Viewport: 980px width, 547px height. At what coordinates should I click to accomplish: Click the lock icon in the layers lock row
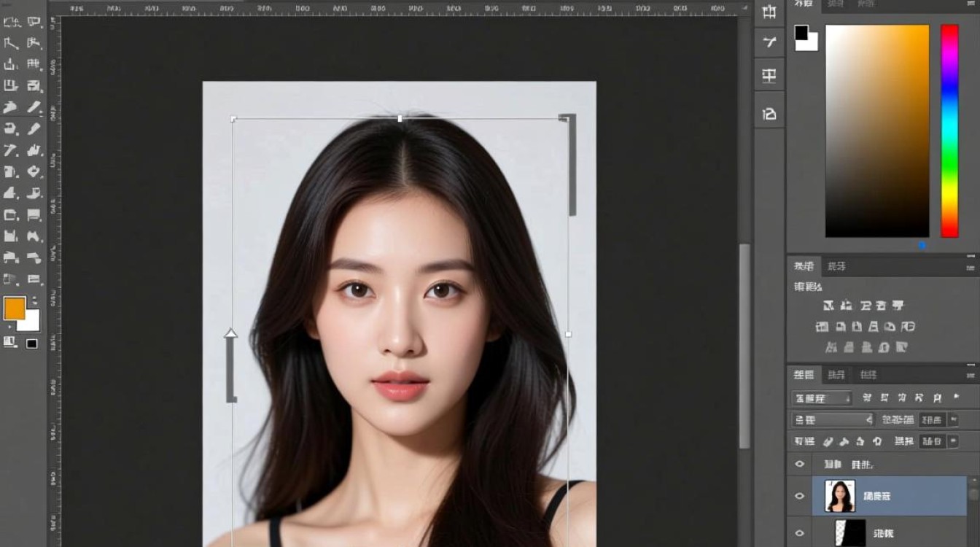pyautogui.click(x=877, y=441)
